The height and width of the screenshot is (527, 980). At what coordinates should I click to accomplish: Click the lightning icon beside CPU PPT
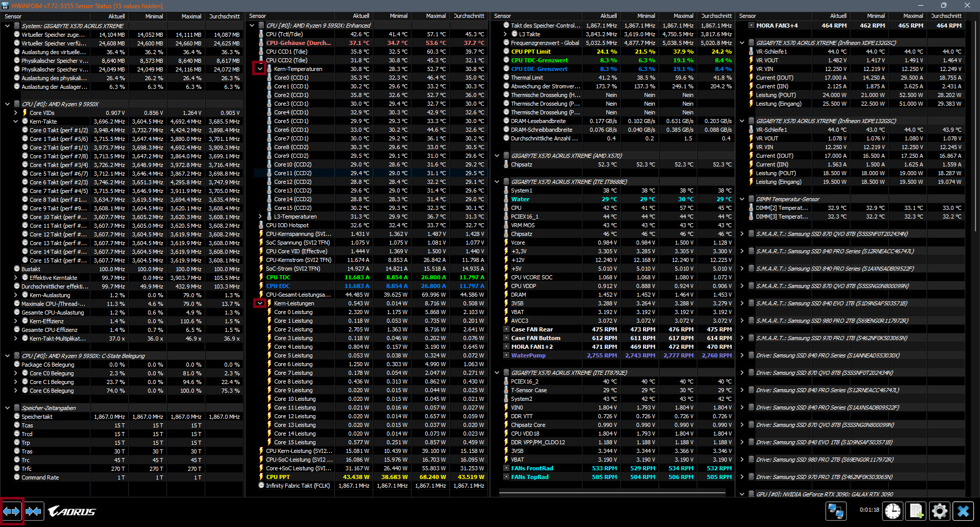[261, 477]
